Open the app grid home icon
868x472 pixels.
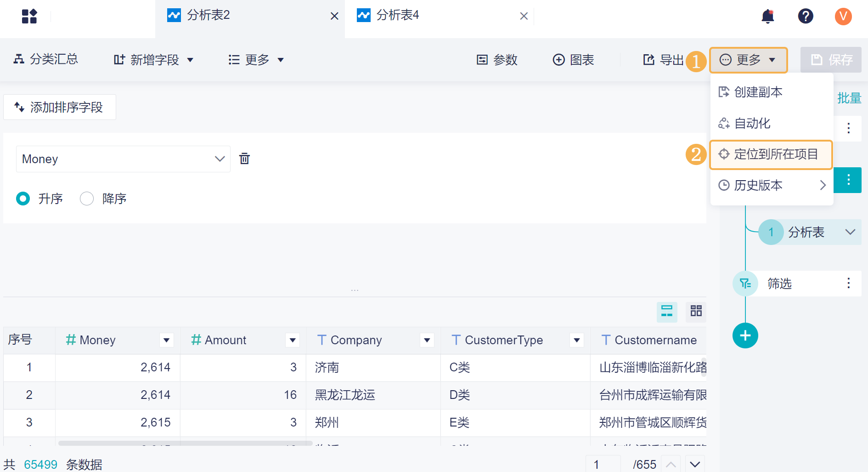[29, 16]
